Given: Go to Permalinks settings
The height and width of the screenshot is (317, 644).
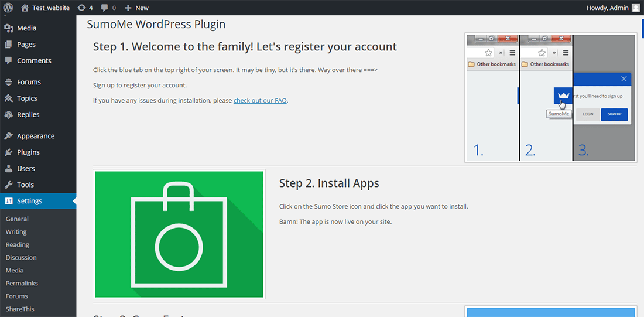Looking at the screenshot, I should point(22,283).
